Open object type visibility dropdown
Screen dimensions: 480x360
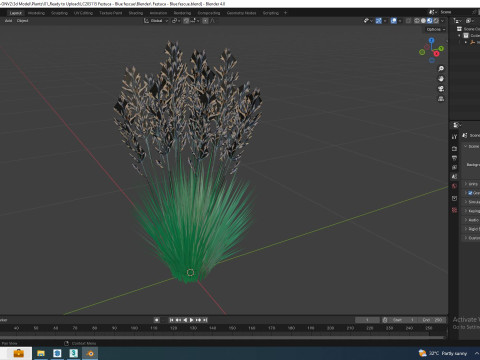coord(368,21)
